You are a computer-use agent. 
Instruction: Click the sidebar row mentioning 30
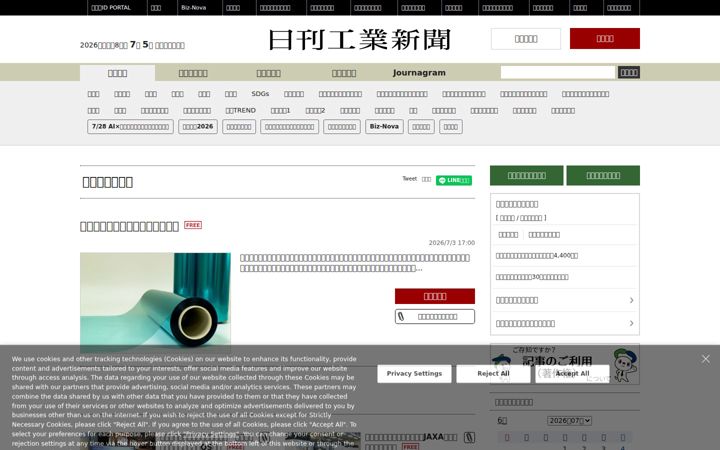click(564, 277)
